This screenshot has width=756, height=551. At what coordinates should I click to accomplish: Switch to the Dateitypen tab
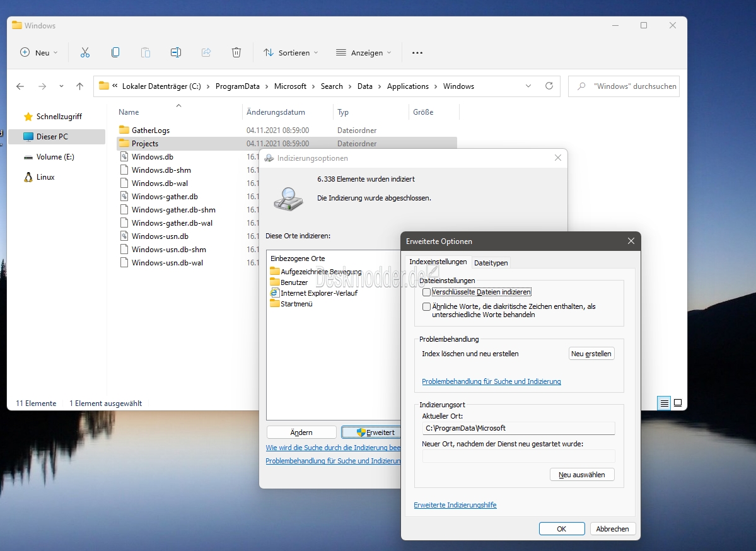tap(491, 263)
